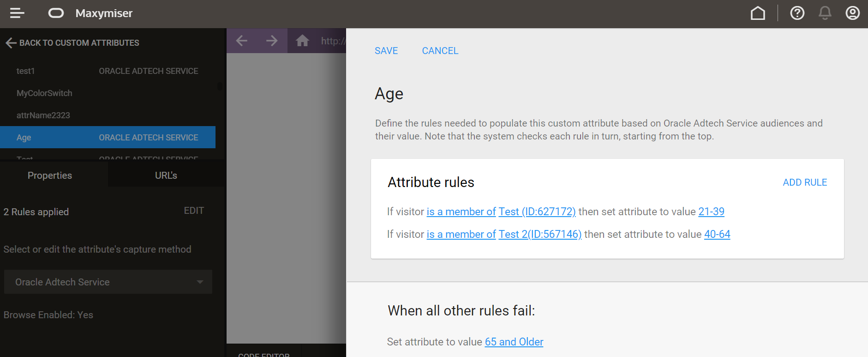Select the test1 attribute row

point(108,71)
